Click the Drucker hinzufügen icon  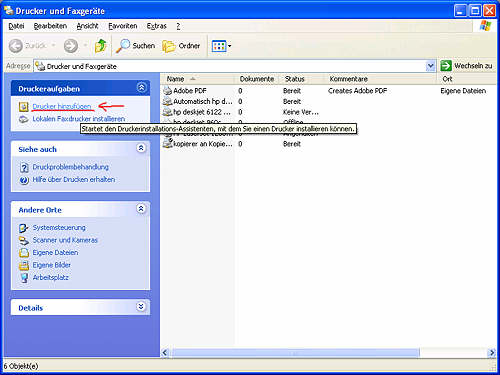click(24, 107)
